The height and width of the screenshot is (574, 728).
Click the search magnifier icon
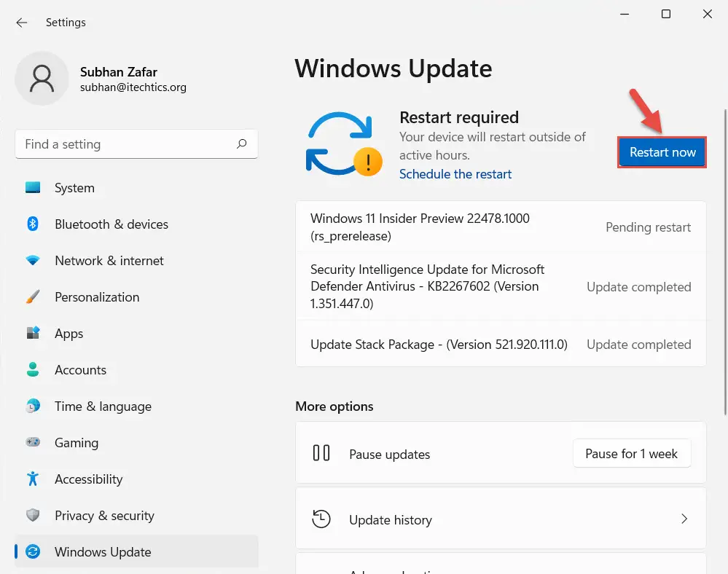click(241, 143)
